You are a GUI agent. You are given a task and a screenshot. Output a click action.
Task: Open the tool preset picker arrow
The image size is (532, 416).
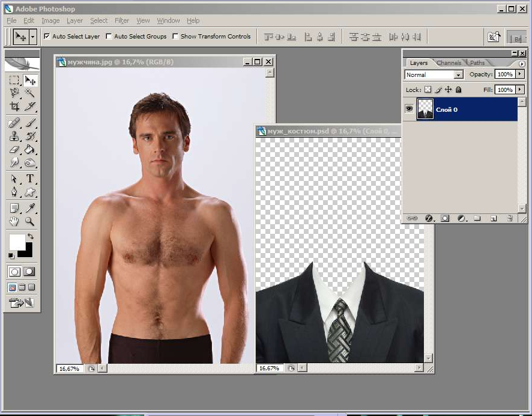coord(32,36)
